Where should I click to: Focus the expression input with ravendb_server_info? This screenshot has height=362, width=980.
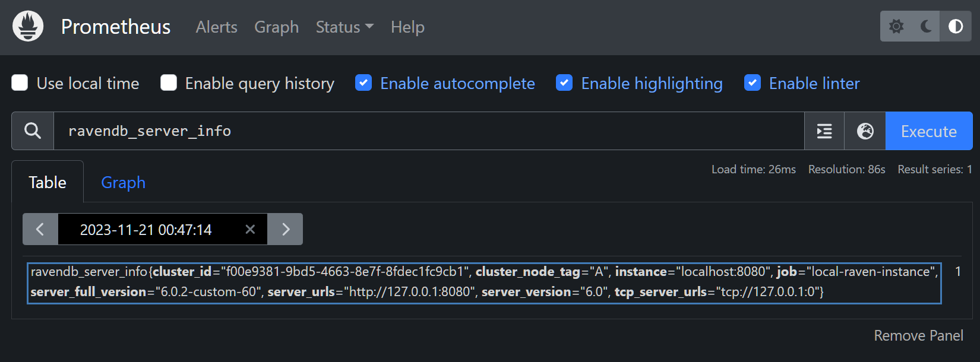tap(429, 131)
